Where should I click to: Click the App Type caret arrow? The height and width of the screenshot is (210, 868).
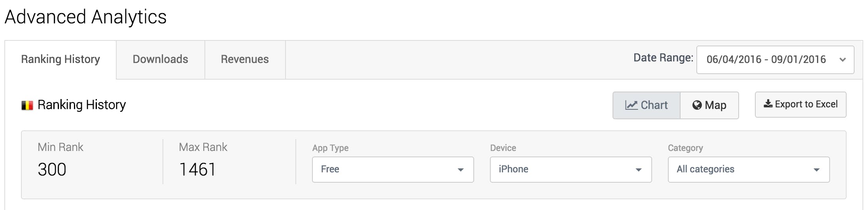click(461, 170)
